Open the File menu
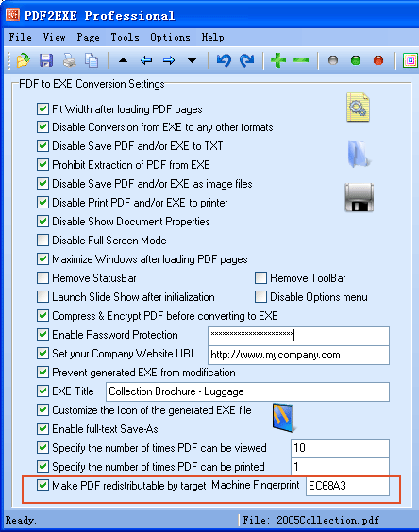 21,38
